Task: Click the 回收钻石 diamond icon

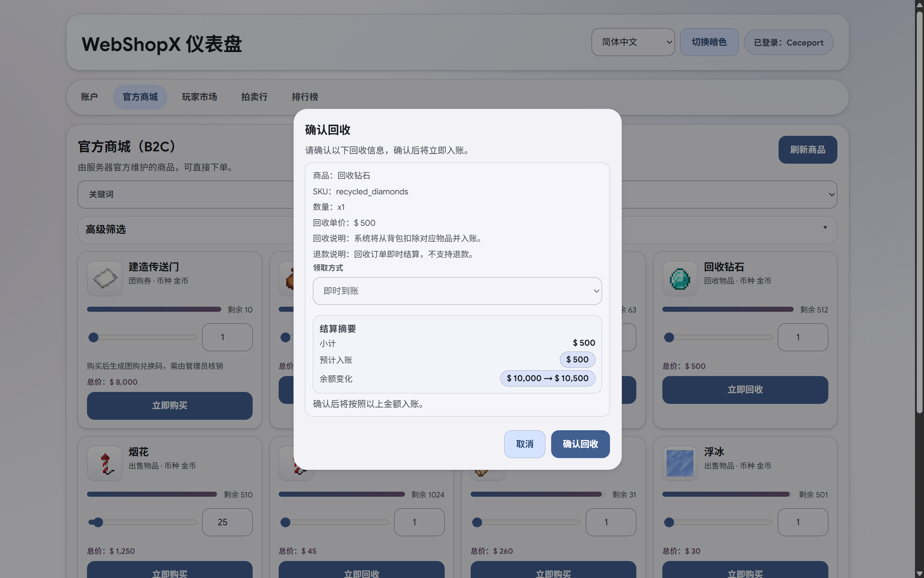Action: click(x=680, y=278)
